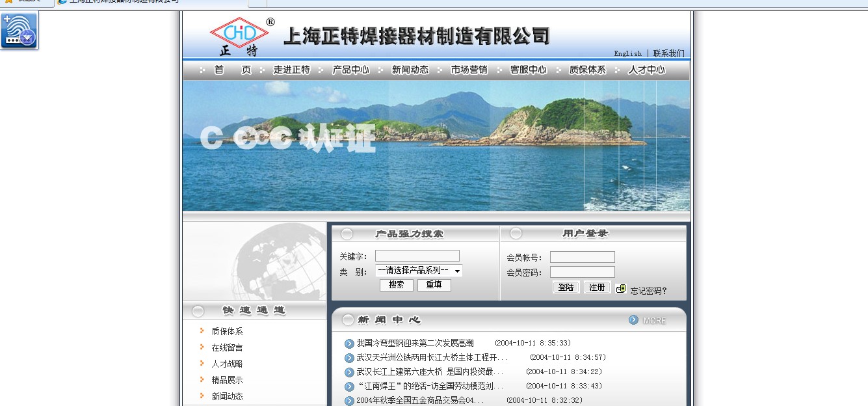Click bullet icon for 我国冷弯型钢 news

[350, 344]
